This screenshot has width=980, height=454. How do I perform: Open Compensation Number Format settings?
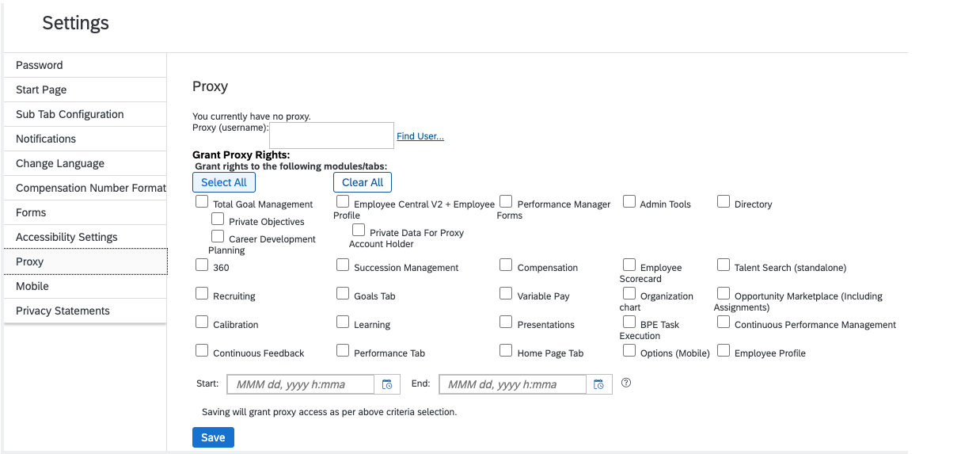coord(85,188)
